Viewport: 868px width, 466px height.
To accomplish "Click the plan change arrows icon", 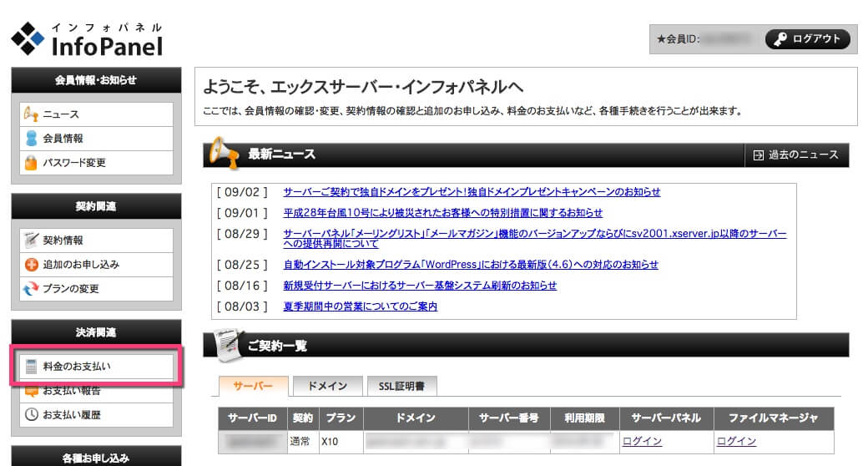I will pyautogui.click(x=31, y=289).
